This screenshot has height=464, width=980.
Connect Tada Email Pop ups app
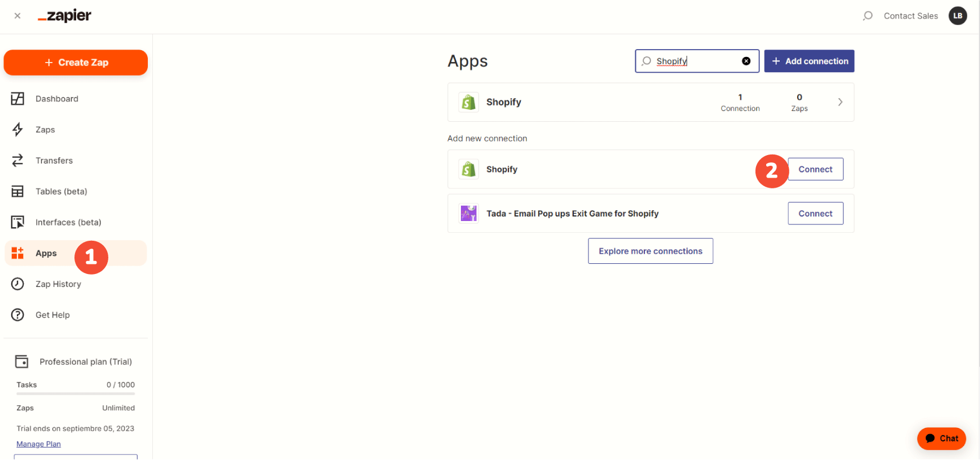(815, 213)
